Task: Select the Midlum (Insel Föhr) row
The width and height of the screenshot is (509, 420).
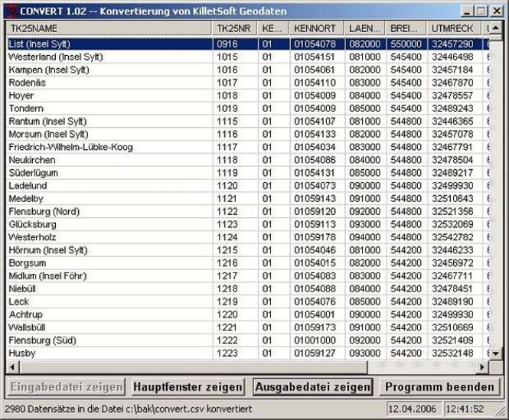Action: [247, 276]
